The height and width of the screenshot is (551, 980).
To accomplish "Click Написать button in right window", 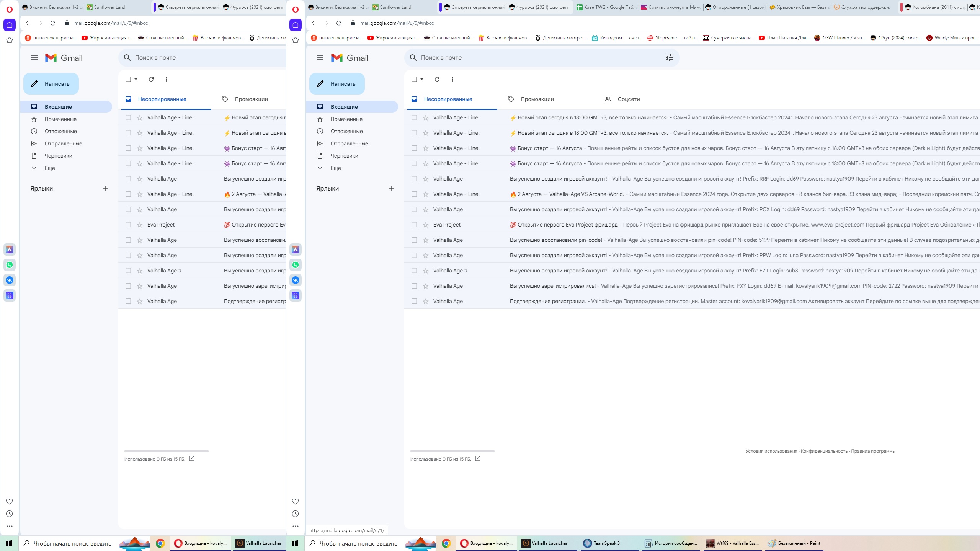I will point(337,84).
